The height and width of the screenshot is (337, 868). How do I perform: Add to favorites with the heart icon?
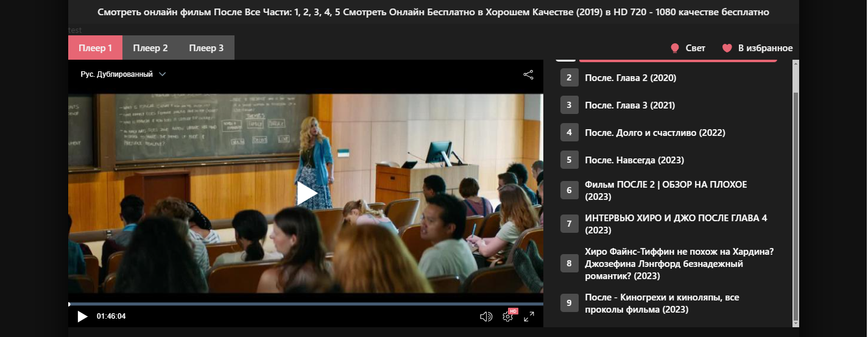727,48
